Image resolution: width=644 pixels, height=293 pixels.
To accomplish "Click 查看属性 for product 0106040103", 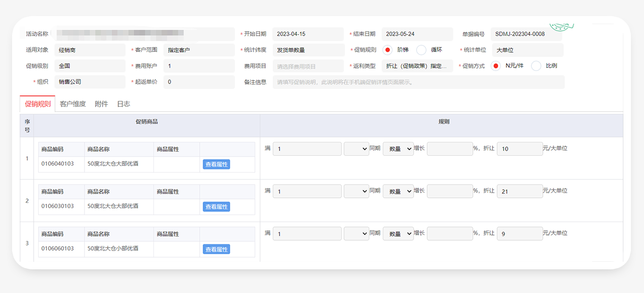I will 216,164.
